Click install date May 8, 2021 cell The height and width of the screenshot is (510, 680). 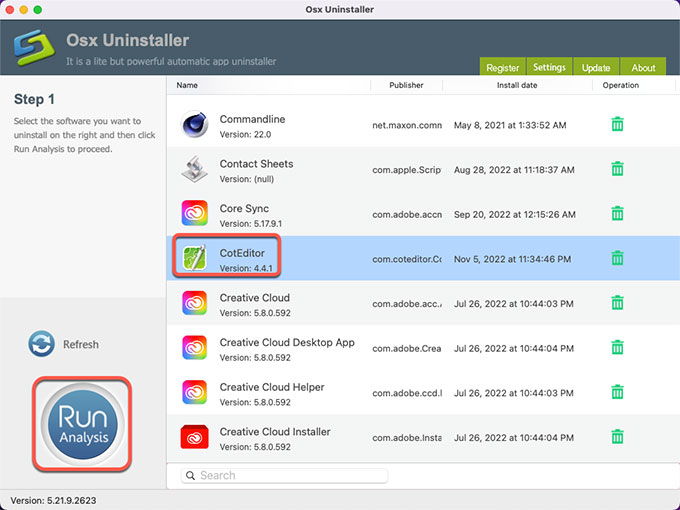[x=510, y=125]
